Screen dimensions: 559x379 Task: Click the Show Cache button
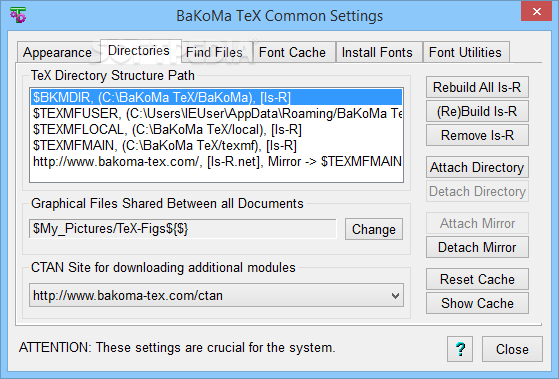(477, 303)
